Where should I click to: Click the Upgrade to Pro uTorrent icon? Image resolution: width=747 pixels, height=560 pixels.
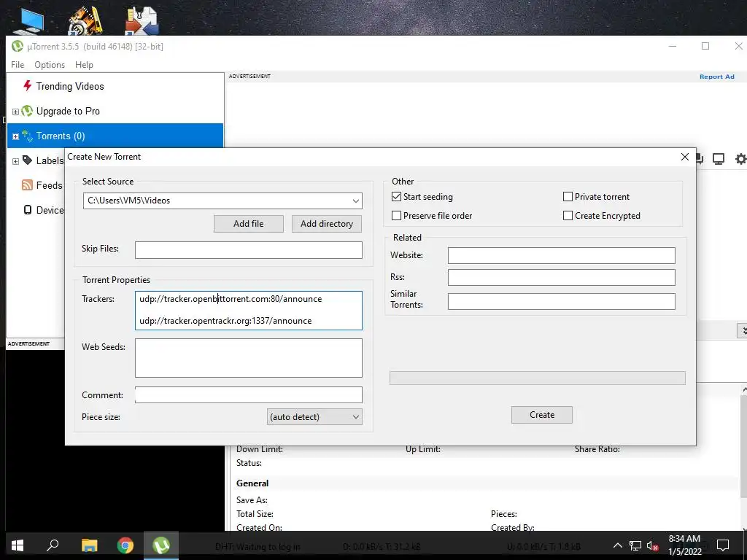pyautogui.click(x=27, y=111)
